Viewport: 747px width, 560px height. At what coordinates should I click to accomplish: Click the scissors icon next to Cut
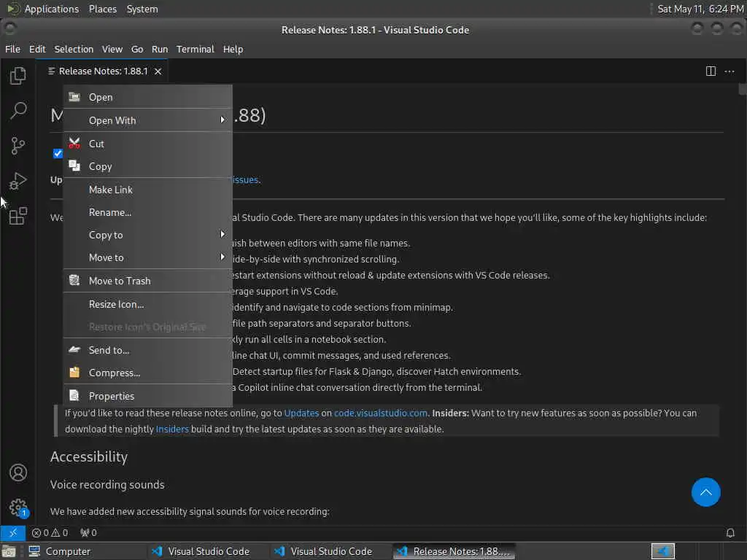(74, 144)
